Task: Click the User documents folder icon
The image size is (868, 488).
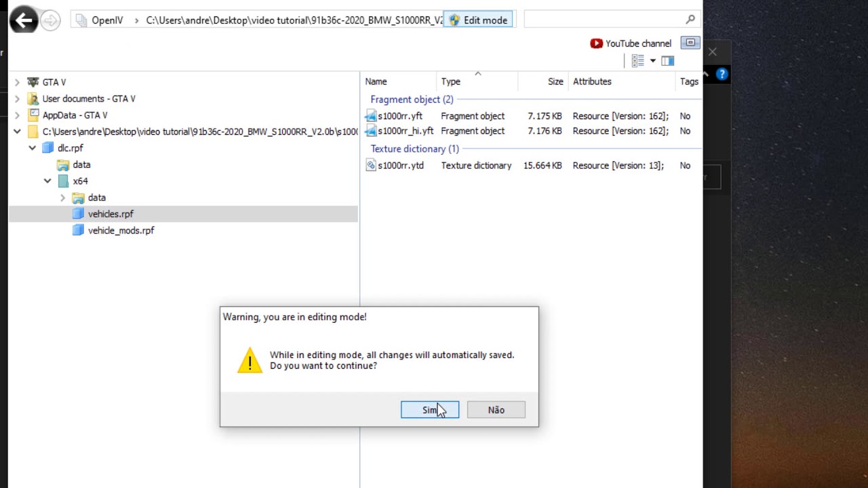Action: (x=33, y=99)
